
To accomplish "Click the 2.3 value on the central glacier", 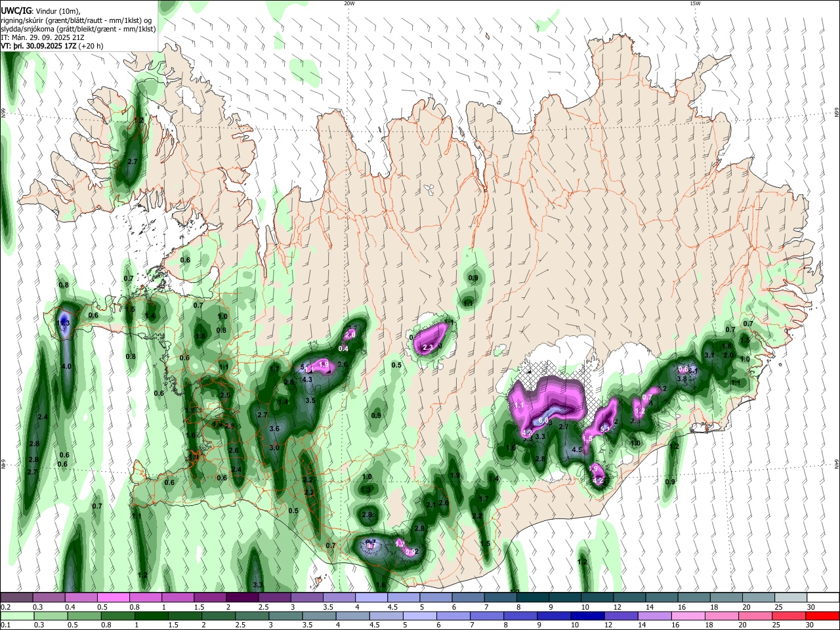I will pos(429,347).
